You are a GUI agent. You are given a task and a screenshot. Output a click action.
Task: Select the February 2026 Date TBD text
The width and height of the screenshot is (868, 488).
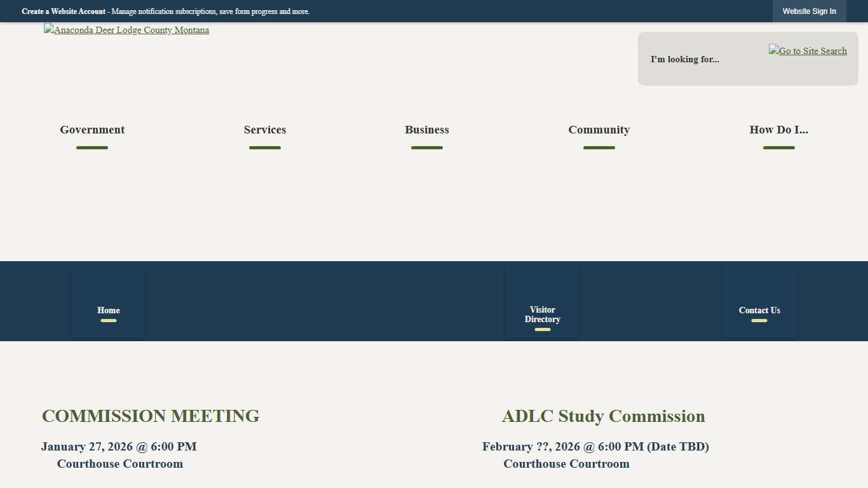(595, 447)
